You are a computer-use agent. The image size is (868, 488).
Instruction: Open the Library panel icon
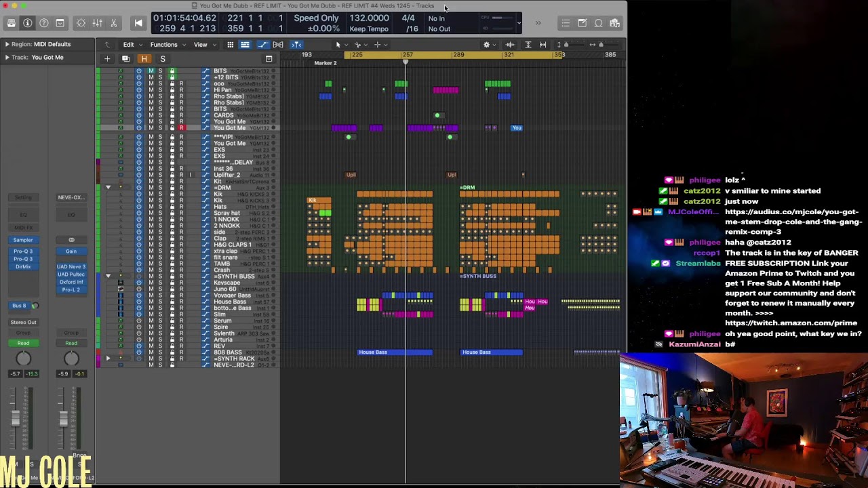pyautogui.click(x=12, y=23)
